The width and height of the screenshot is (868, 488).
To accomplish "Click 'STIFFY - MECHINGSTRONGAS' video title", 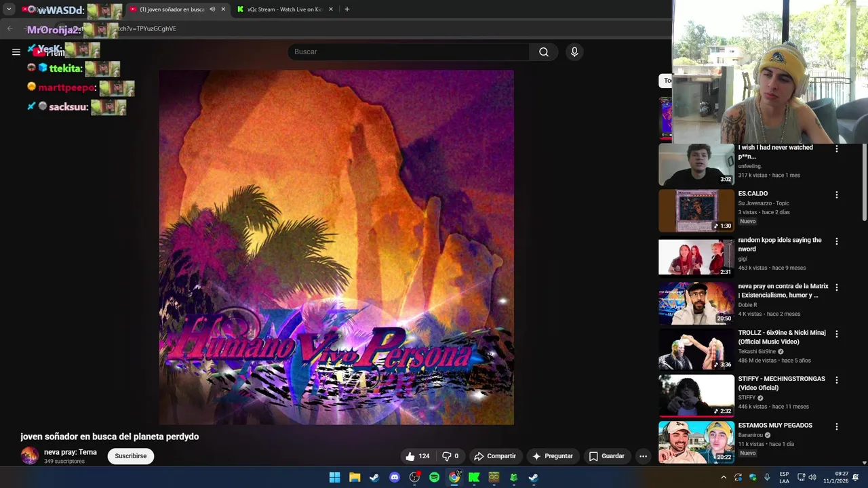I will pos(782,384).
